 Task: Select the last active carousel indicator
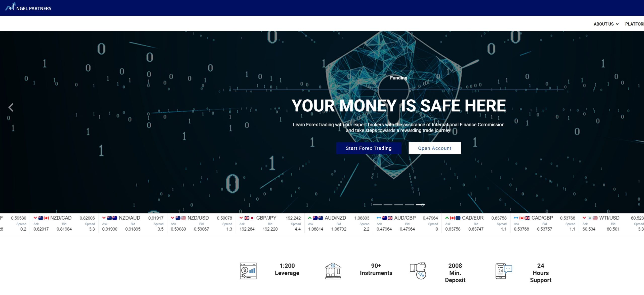tap(420, 205)
